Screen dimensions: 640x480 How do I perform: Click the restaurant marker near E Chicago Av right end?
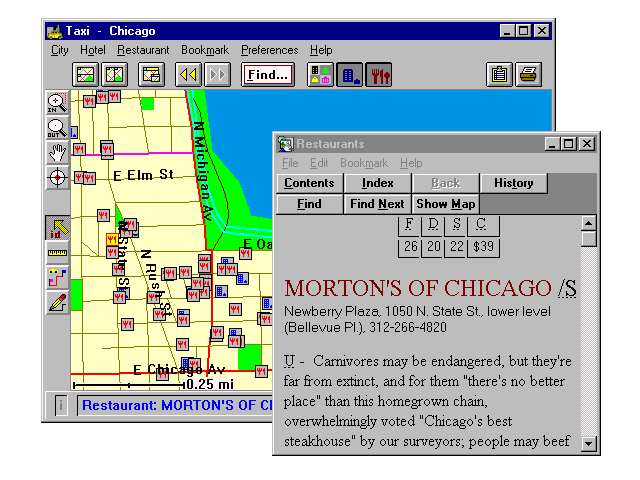coord(261,371)
